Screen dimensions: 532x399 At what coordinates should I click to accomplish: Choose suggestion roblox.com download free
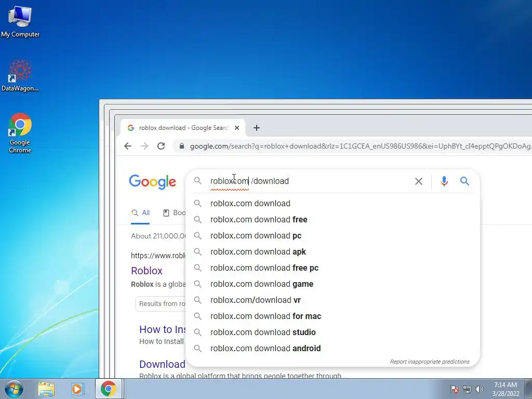(x=332, y=220)
